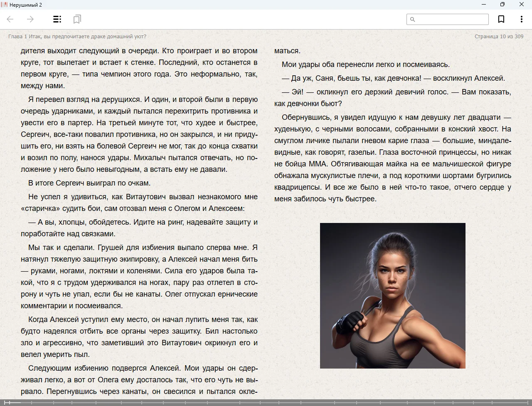Click the app icon in title bar
This screenshot has width=532, height=406.
[x=5, y=5]
